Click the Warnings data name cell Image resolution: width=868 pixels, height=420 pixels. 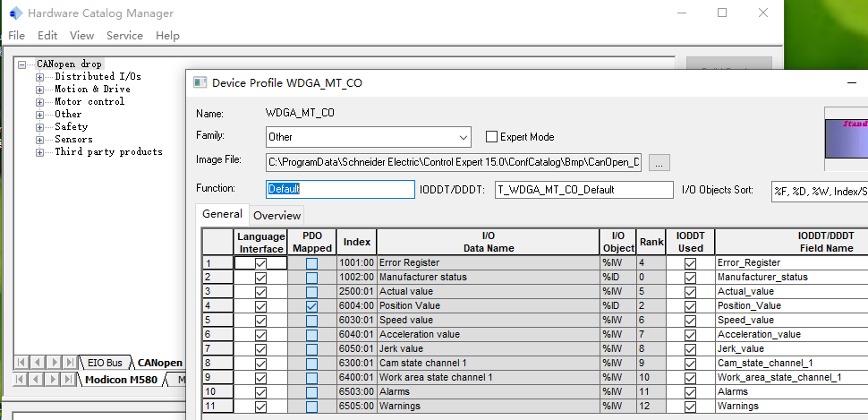pos(489,407)
